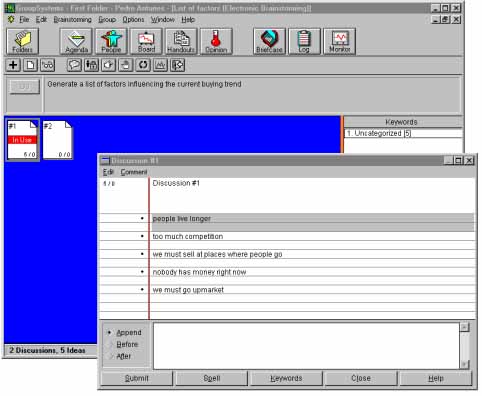Image resolution: width=482 pixels, height=396 pixels.
Task: Open the Group menu
Action: (107, 20)
